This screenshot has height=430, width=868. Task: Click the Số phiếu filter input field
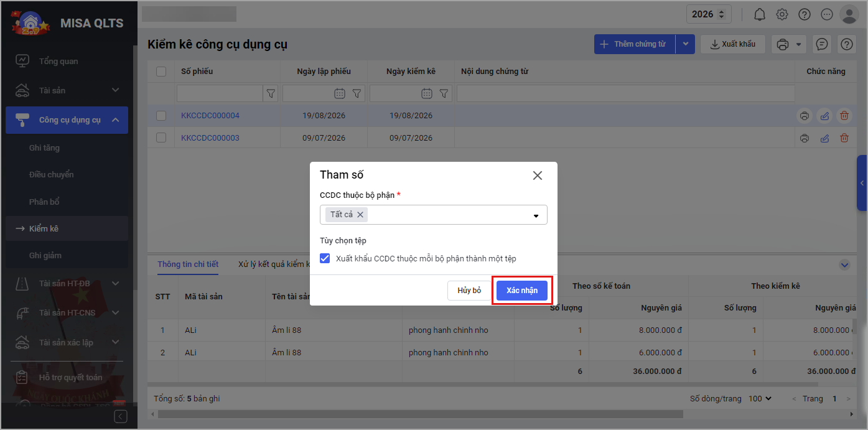[220, 93]
